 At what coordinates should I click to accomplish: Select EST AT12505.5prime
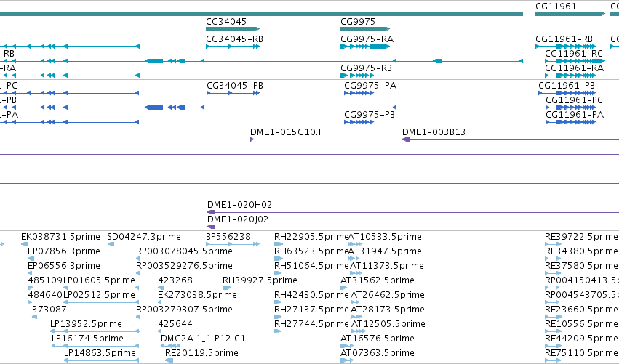388,324
